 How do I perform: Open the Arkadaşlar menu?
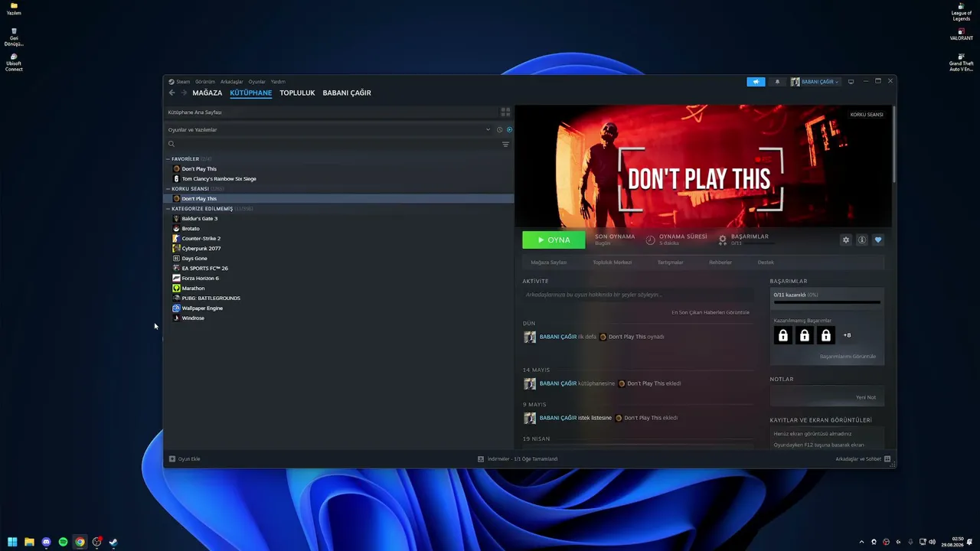click(232, 82)
